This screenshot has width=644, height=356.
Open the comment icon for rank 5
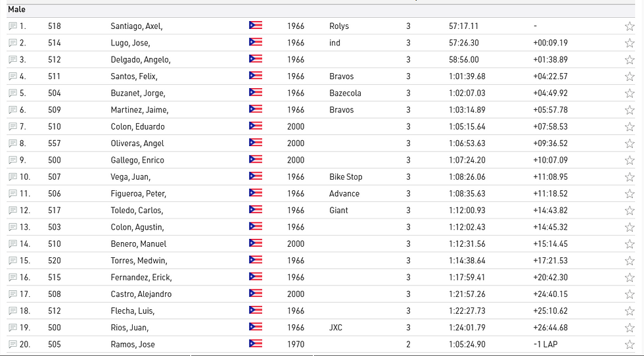point(12,93)
